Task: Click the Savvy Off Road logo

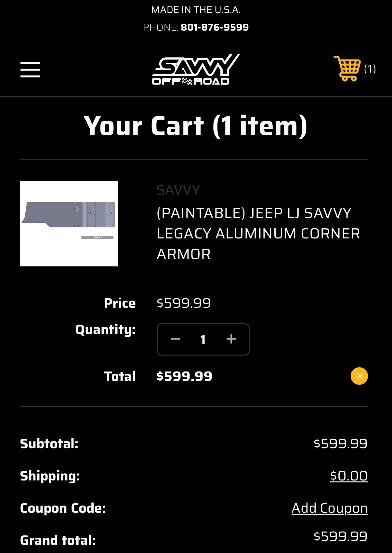Action: click(x=196, y=70)
